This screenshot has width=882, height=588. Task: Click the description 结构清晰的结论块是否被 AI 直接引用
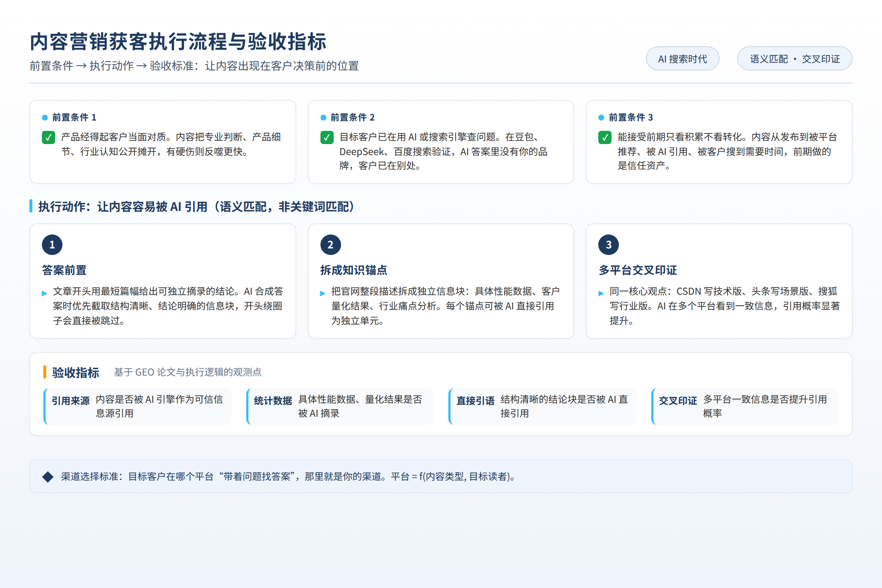point(564,406)
